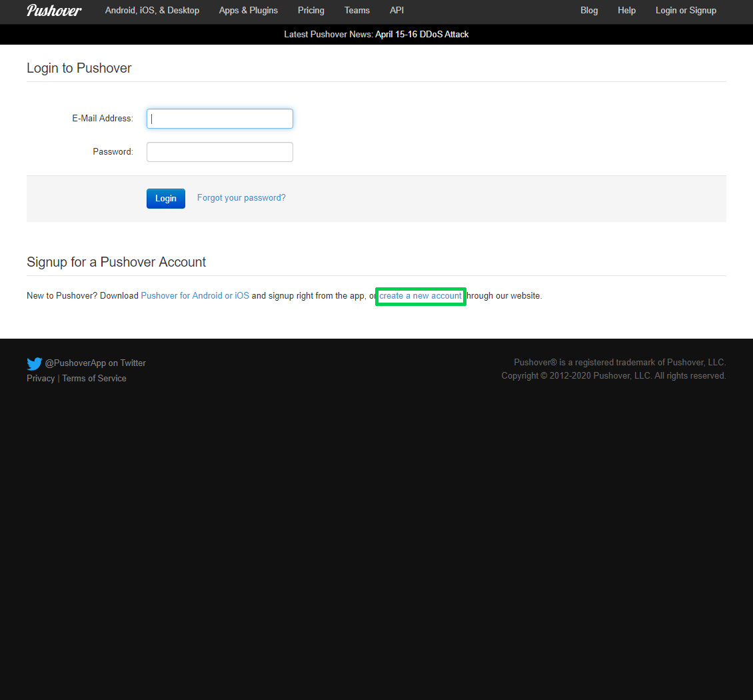Focus the E-Mail Address field
Image resolution: width=753 pixels, height=700 pixels.
tap(219, 119)
